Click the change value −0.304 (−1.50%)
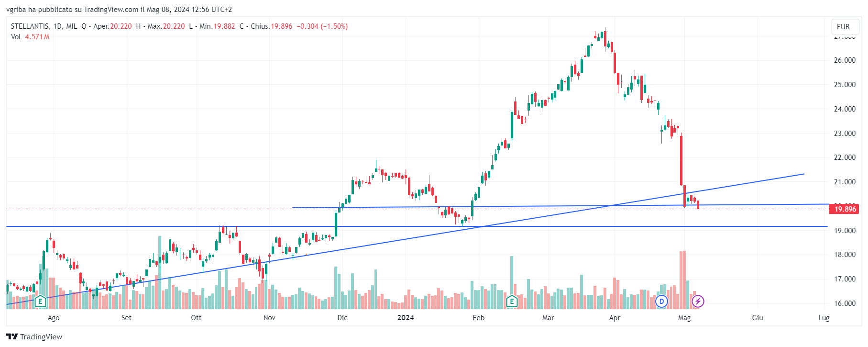Viewport: 868px width, 347px height. click(322, 26)
